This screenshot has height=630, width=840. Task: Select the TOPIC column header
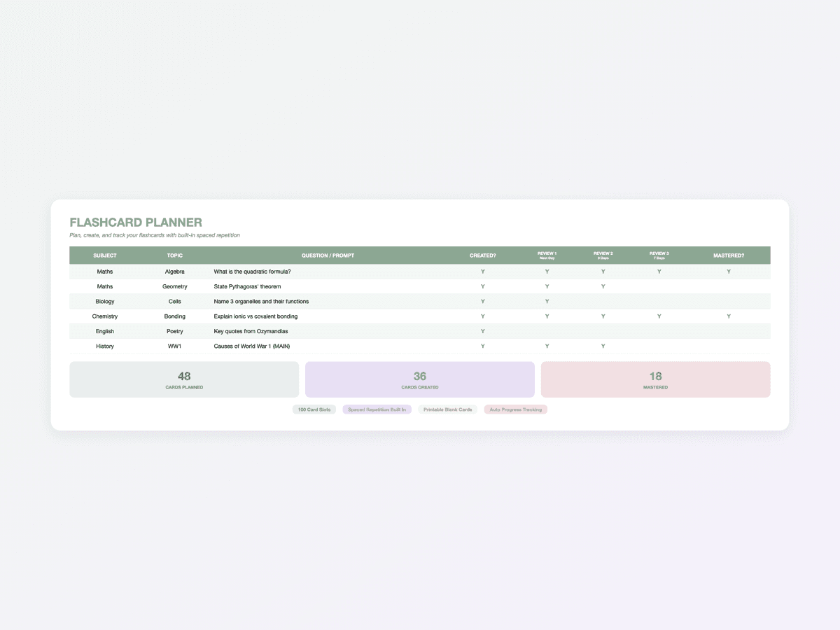pos(175,255)
